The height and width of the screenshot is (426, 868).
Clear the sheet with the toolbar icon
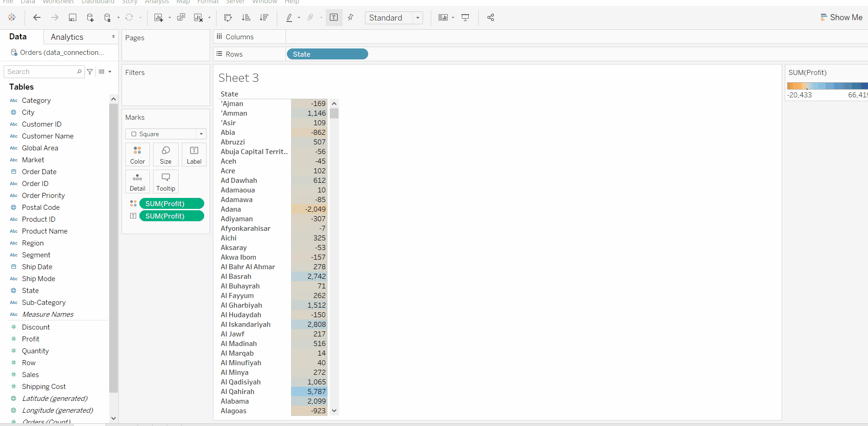point(198,17)
